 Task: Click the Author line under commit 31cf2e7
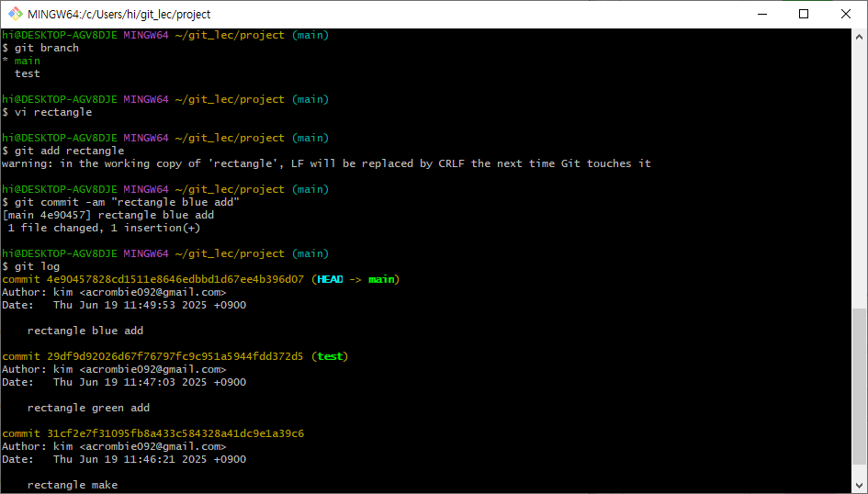tap(114, 446)
